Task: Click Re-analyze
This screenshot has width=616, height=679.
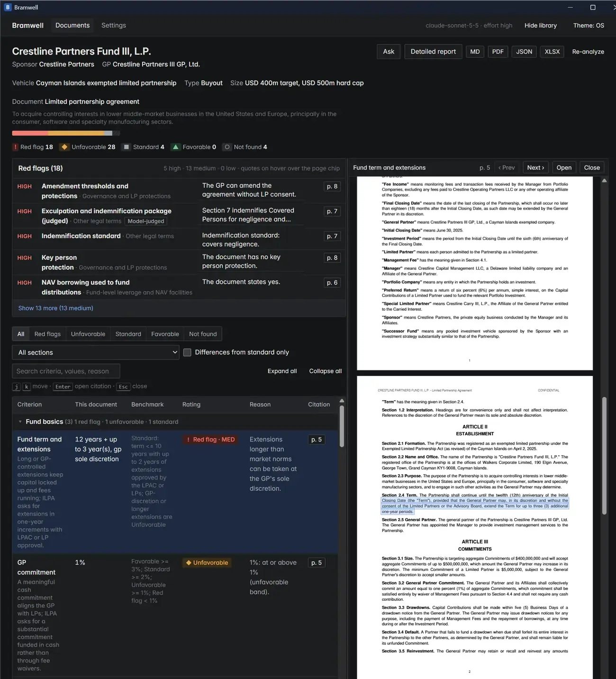Action: [588, 52]
